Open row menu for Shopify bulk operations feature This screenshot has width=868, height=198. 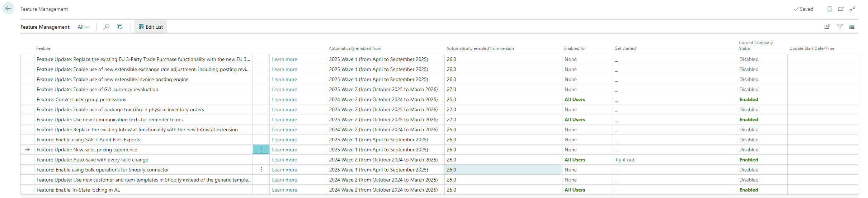[x=261, y=170]
